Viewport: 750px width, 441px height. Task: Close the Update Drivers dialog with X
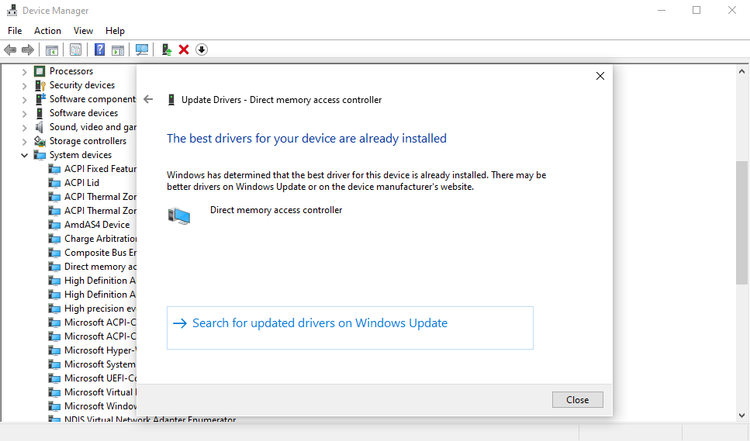coord(600,76)
